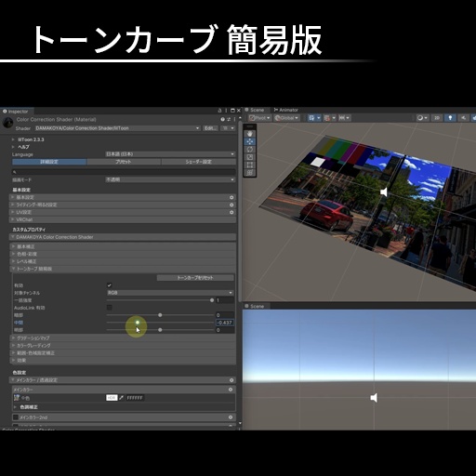Image resolution: width=476 pixels, height=476 pixels.
Task: Open the Language dropdown
Action: click(x=170, y=154)
